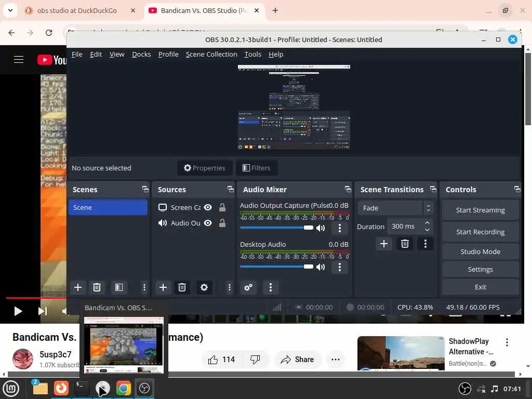Pop out the Controls dock

click(x=517, y=189)
